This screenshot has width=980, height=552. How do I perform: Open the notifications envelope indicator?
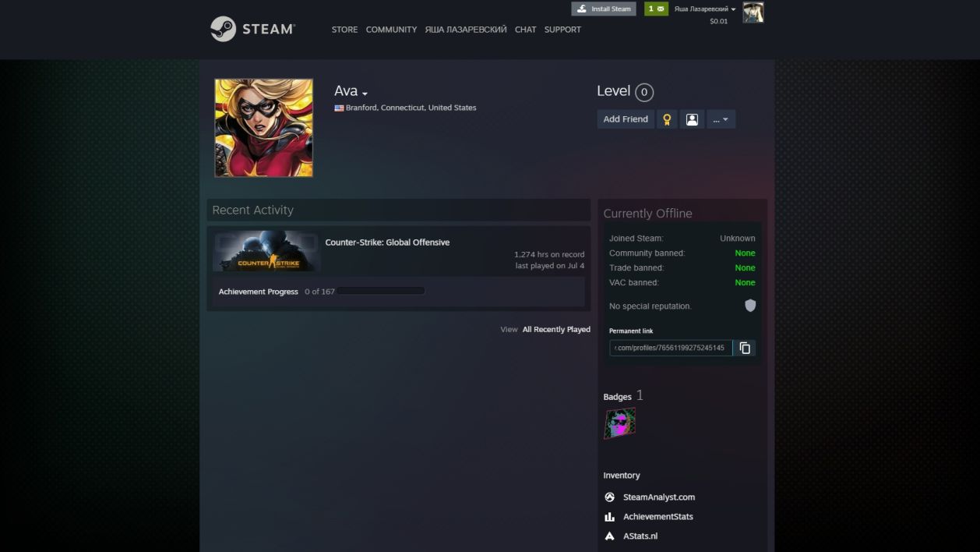(x=656, y=9)
